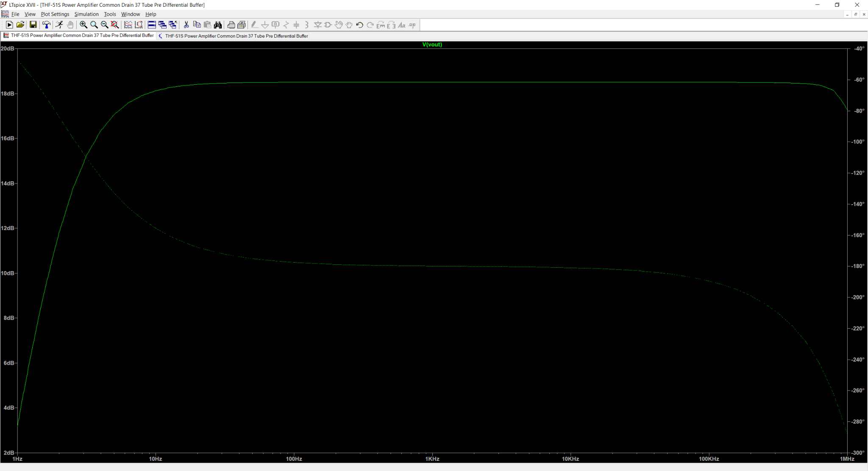Click the Place Diode icon
The height and width of the screenshot is (471, 868).
pos(317,25)
